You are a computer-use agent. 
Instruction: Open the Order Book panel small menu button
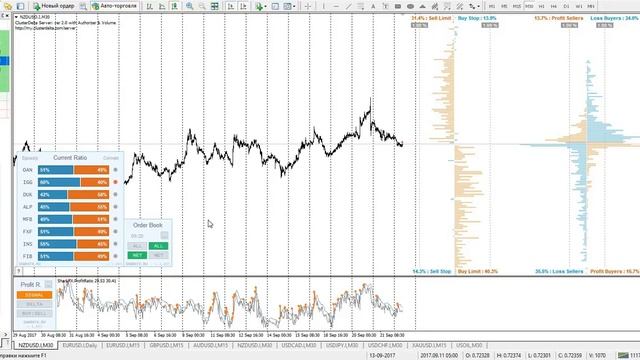[164, 236]
